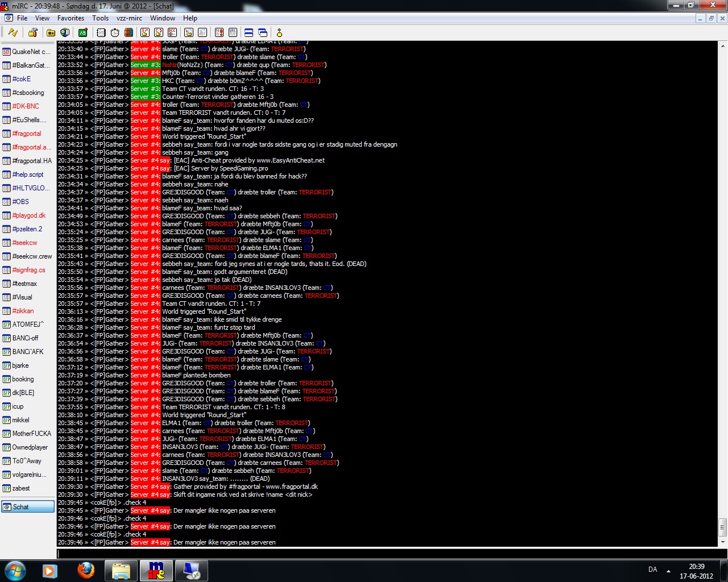
Task: Switch to #Visual channel in switchbar
Action: click(28, 297)
